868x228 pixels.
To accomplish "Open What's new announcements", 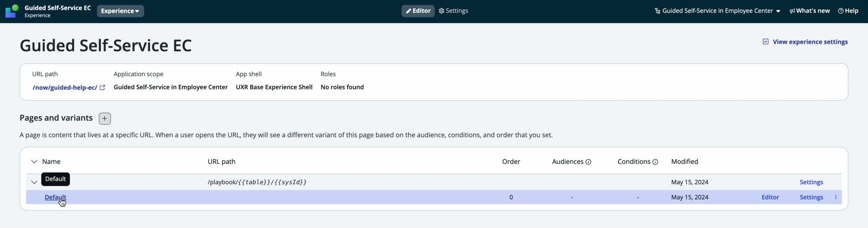I will pyautogui.click(x=809, y=11).
